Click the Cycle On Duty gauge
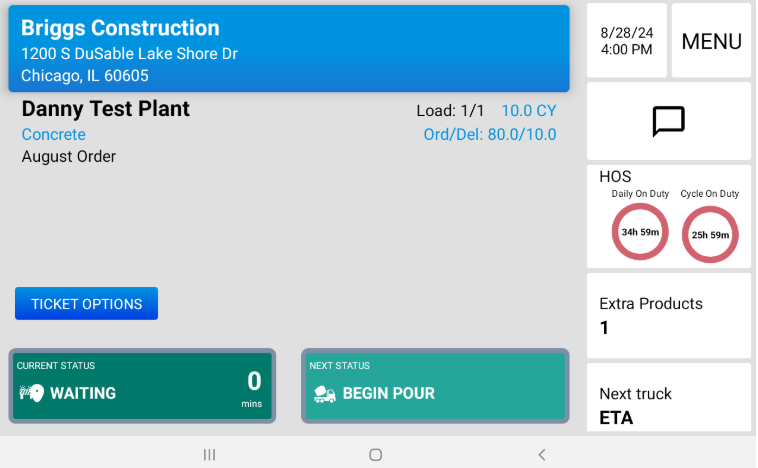Viewport: 758px width, 468px height. 710,235
